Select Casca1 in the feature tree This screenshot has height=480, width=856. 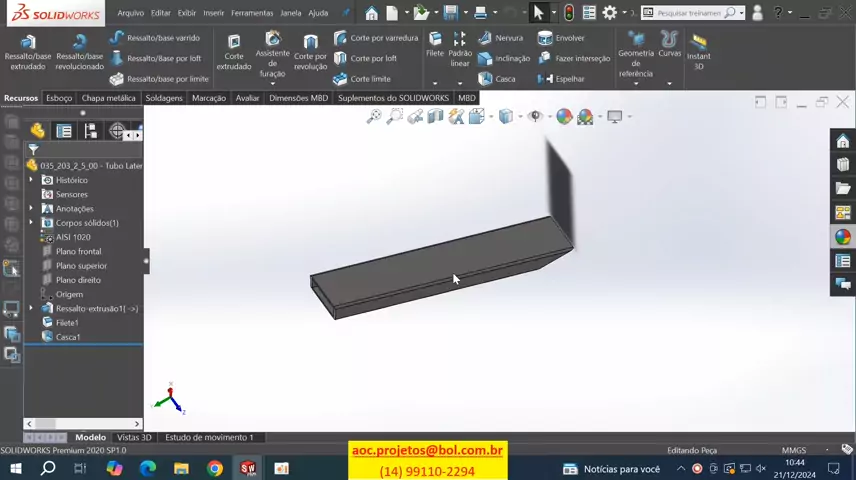[68, 337]
